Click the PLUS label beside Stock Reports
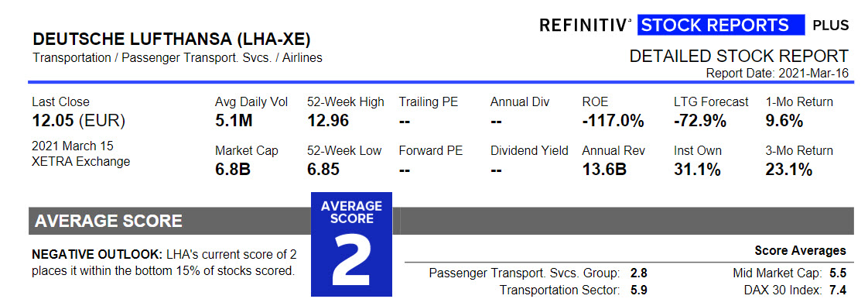868x299 pixels. [830, 25]
